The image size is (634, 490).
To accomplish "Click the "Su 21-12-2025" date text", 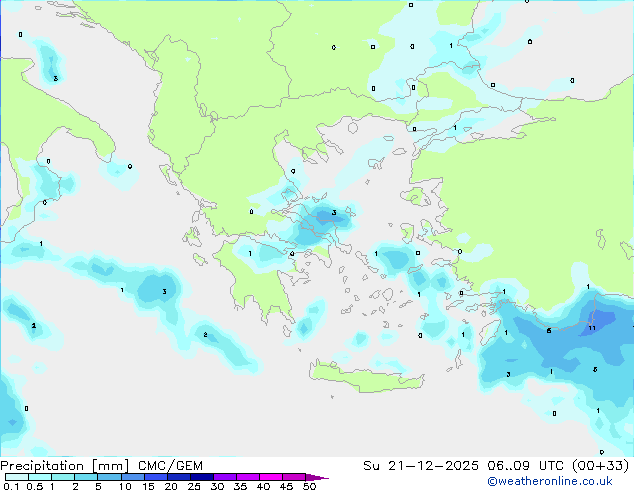I will click(421, 466).
